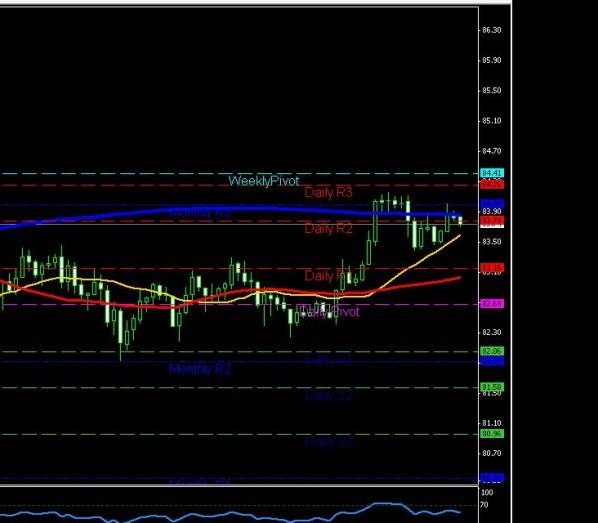Click the 85.10 price axis value
The height and width of the screenshot is (523, 598).
[x=492, y=121]
